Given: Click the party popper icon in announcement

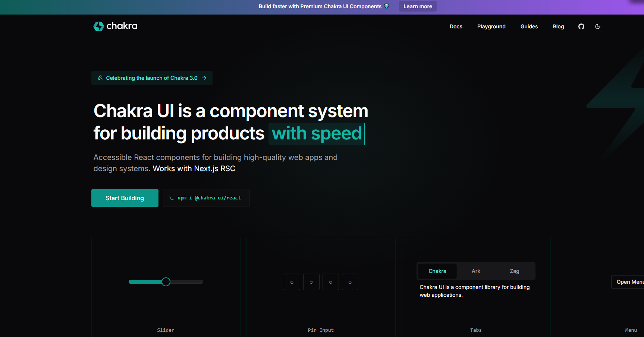Looking at the screenshot, I should pyautogui.click(x=100, y=78).
